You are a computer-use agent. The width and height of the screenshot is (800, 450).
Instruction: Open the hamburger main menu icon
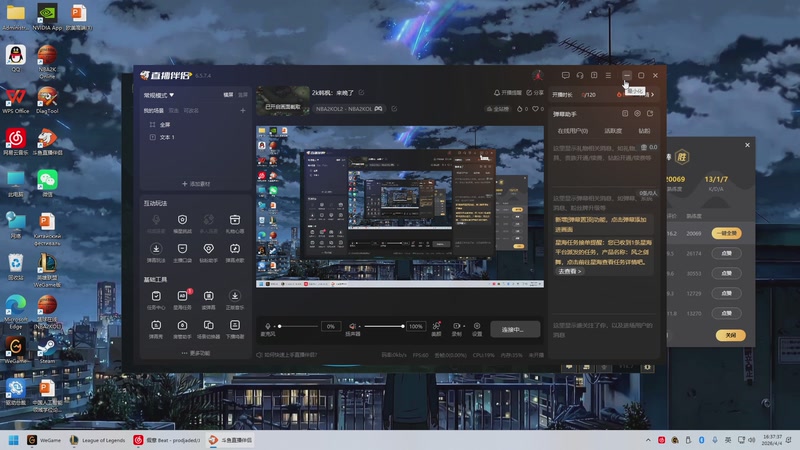[x=608, y=76]
